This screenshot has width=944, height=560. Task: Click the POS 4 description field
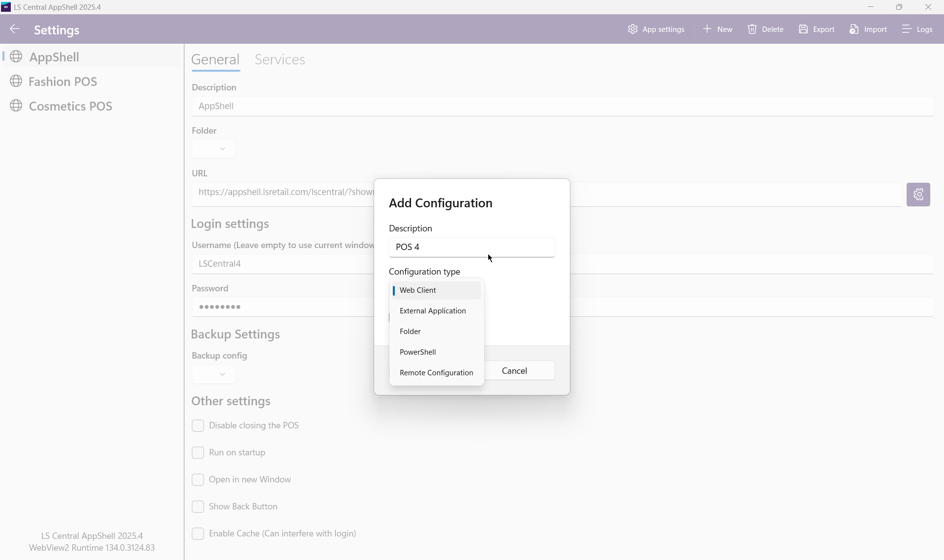[x=471, y=247]
